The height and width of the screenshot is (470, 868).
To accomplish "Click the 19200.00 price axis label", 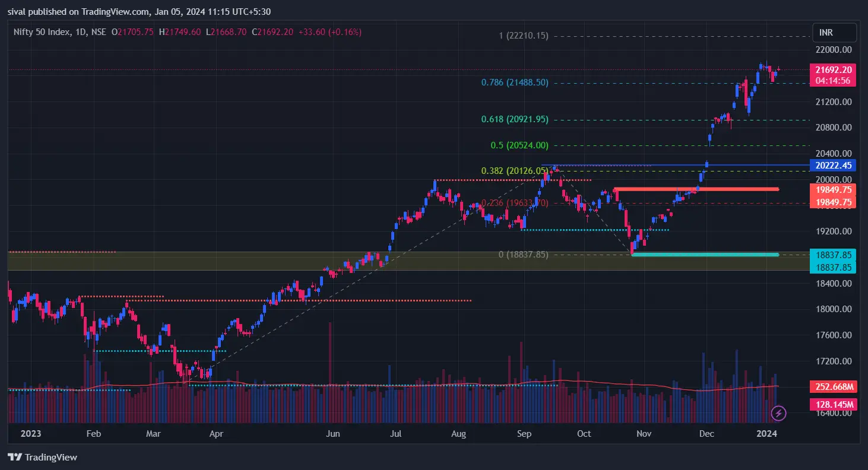I will coord(833,231).
